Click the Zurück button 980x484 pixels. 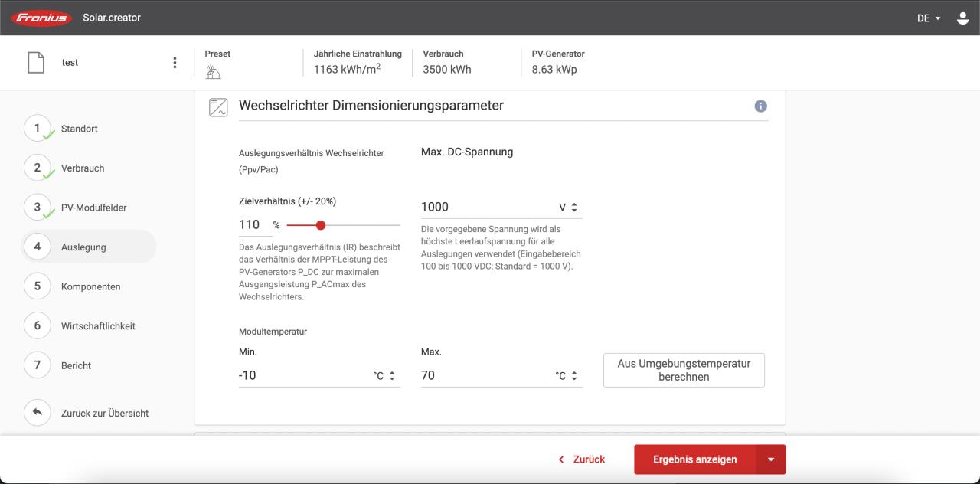point(581,459)
